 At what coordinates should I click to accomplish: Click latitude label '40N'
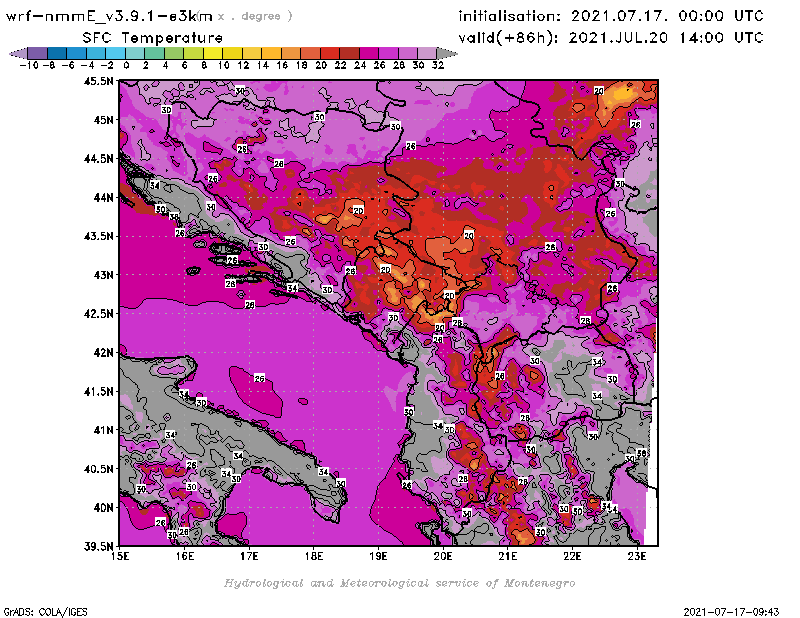point(104,507)
